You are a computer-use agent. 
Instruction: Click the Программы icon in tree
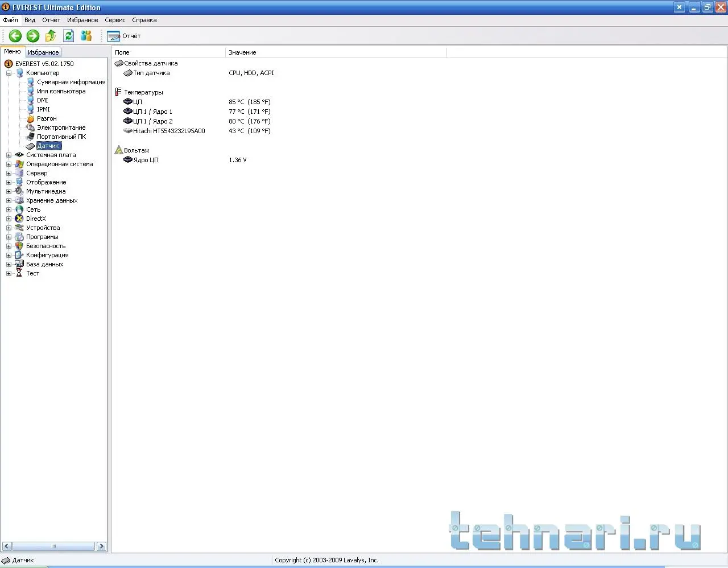pyautogui.click(x=19, y=237)
